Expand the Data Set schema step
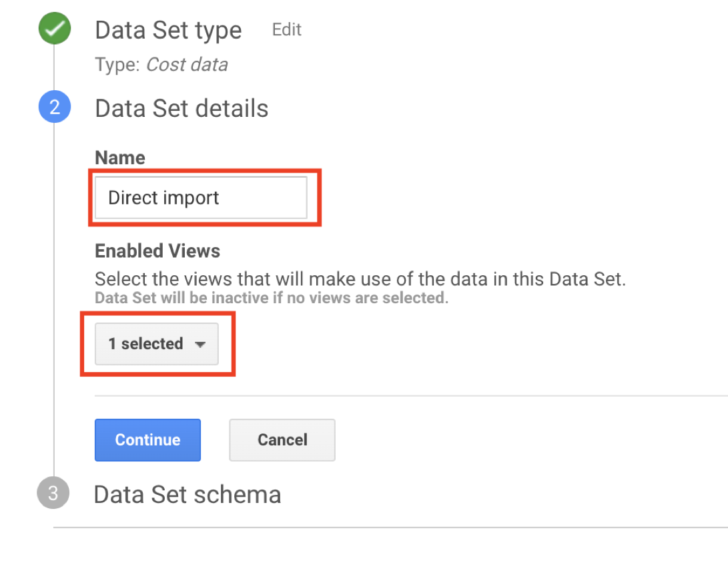This screenshot has width=728, height=563. (x=188, y=495)
